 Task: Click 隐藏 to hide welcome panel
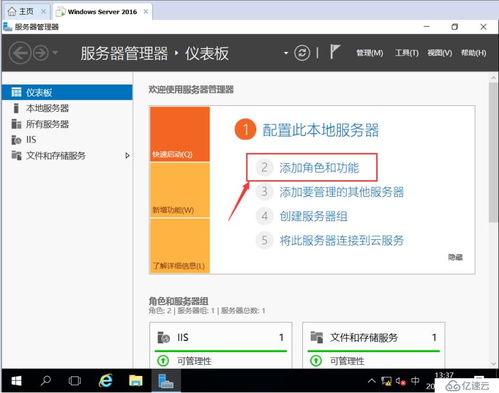[x=455, y=257]
